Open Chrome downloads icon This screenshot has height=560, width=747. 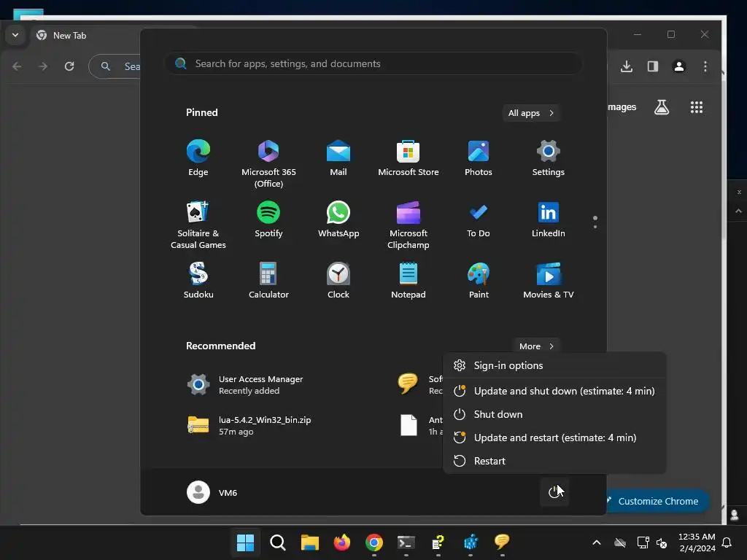[627, 66]
